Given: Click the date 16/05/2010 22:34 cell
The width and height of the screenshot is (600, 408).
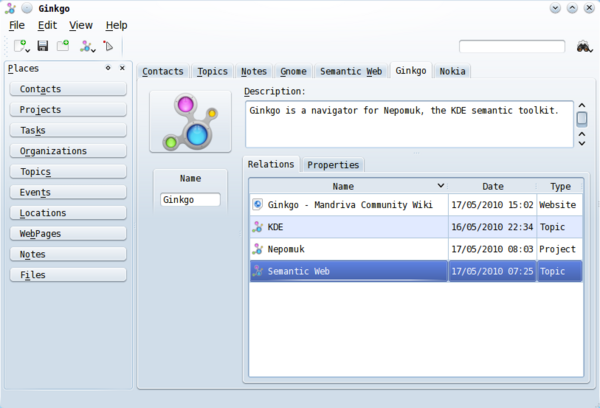Looking at the screenshot, I should 492,227.
